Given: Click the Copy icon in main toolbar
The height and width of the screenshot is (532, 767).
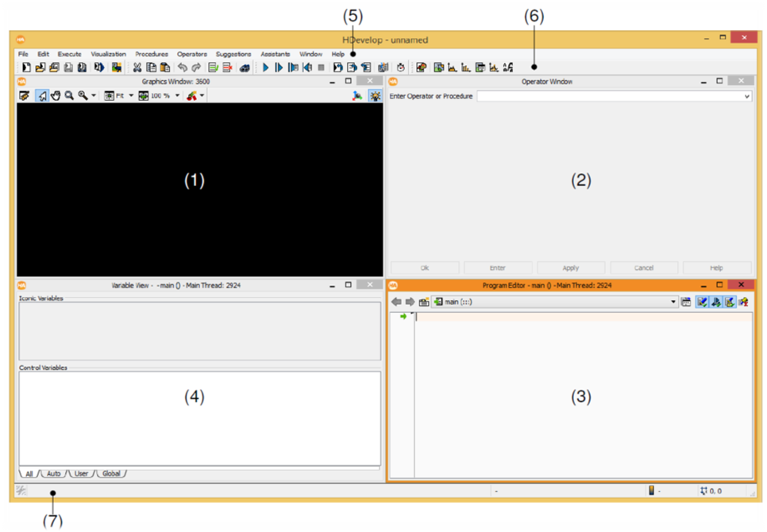Looking at the screenshot, I should coord(152,67).
